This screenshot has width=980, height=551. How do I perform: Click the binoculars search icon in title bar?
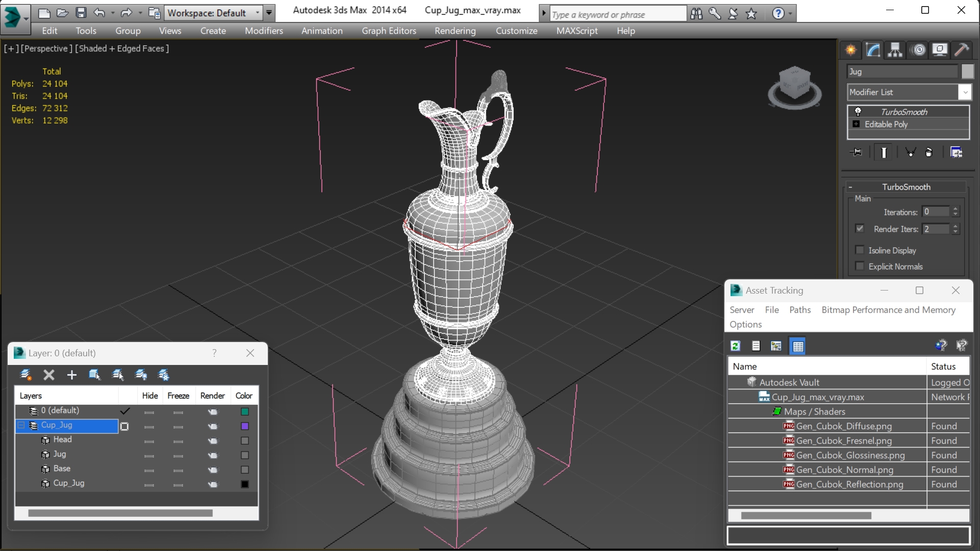[x=696, y=14]
